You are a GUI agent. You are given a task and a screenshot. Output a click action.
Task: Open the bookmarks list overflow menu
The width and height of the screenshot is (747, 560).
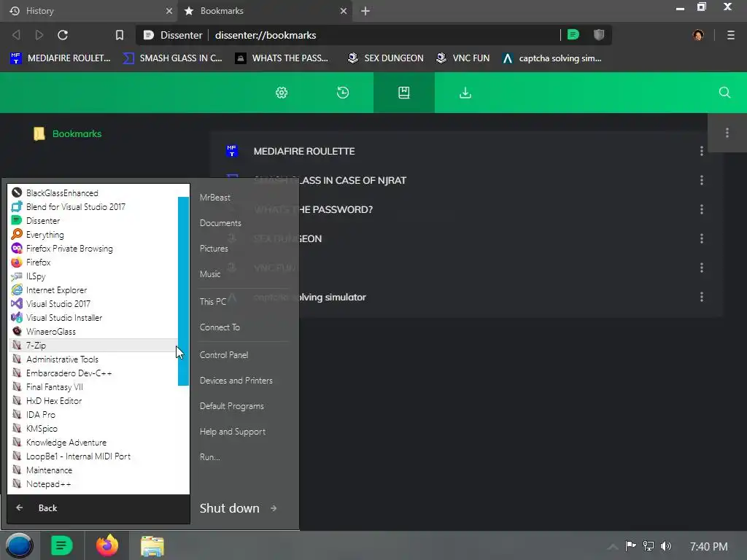pyautogui.click(x=727, y=133)
